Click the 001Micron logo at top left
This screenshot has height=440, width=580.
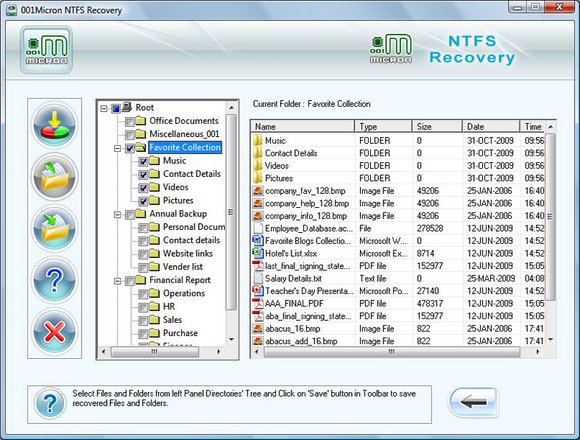[46, 50]
